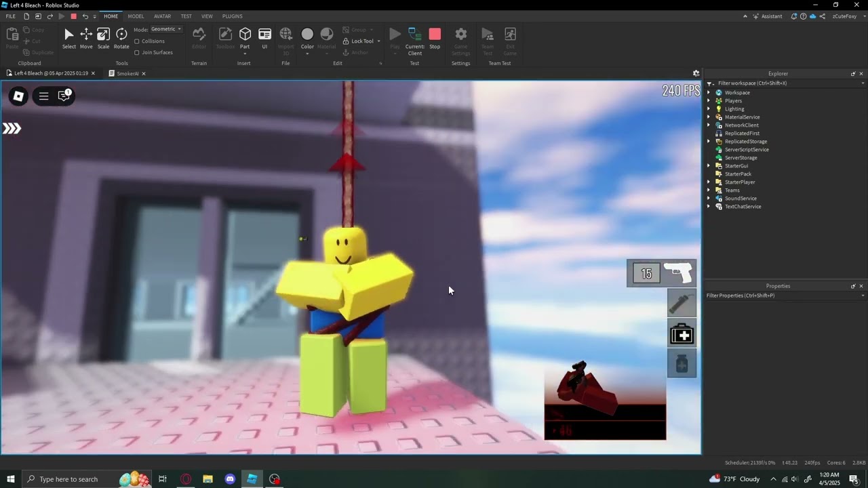868x488 pixels.
Task: Open the UI insert tool
Action: coord(264,38)
